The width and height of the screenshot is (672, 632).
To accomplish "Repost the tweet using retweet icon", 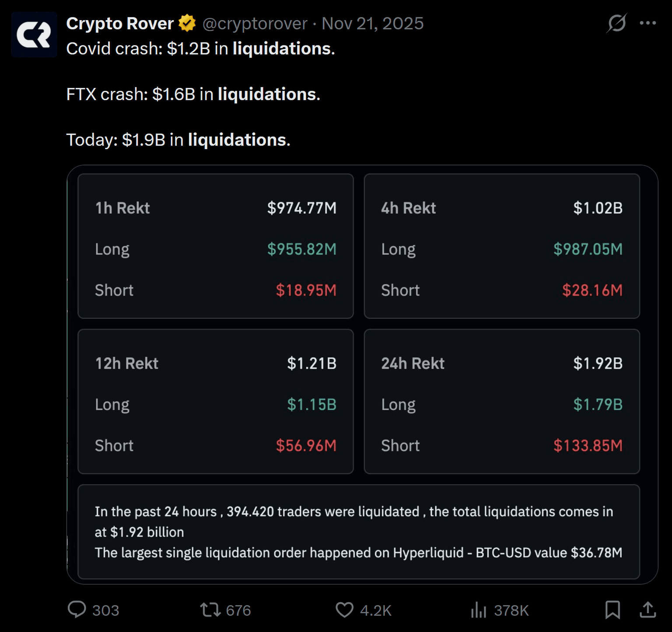I will 210,610.
